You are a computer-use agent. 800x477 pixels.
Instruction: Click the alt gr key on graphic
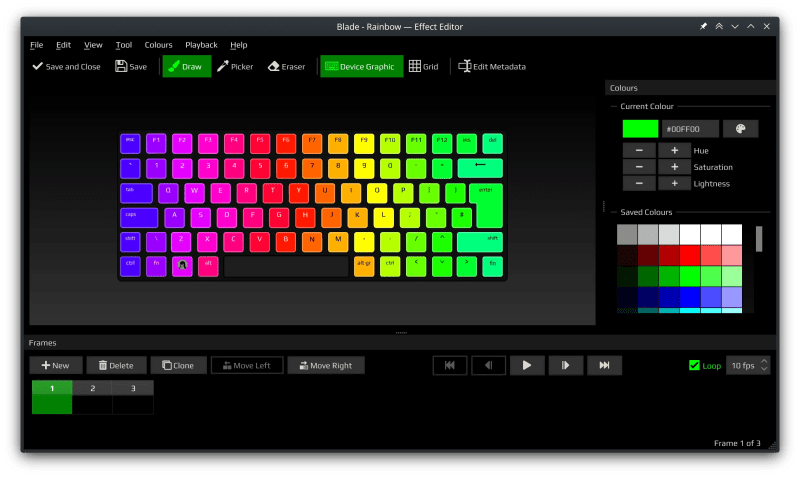point(364,267)
